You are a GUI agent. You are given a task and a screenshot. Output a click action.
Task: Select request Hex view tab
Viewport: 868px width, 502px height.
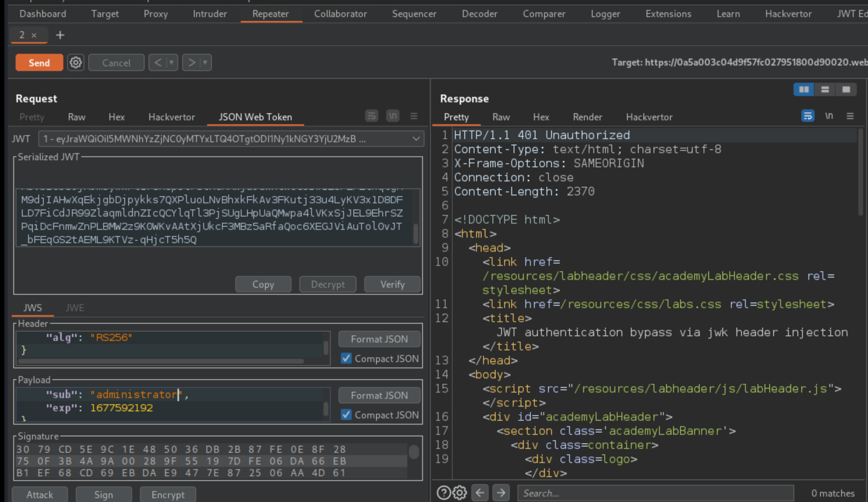[117, 117]
